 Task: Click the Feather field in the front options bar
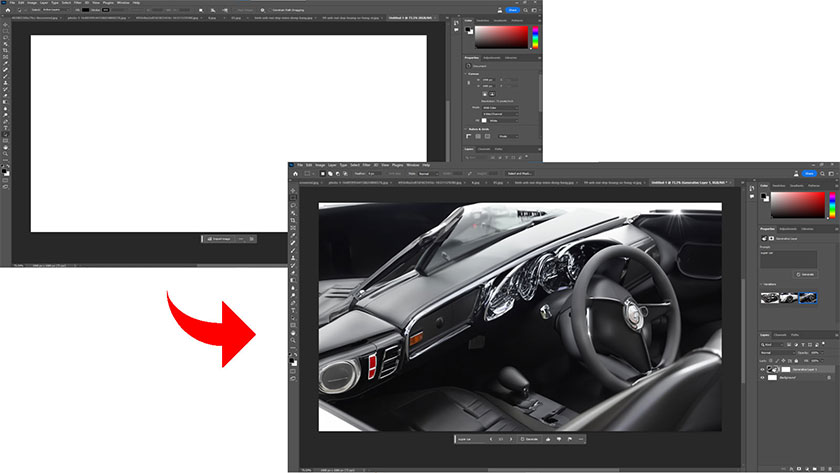(x=373, y=174)
